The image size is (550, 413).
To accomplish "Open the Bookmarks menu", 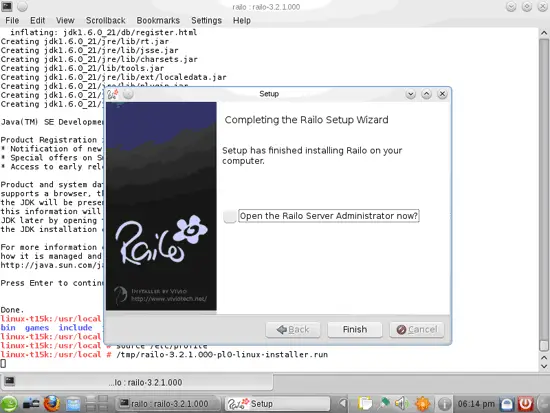I will (158, 20).
